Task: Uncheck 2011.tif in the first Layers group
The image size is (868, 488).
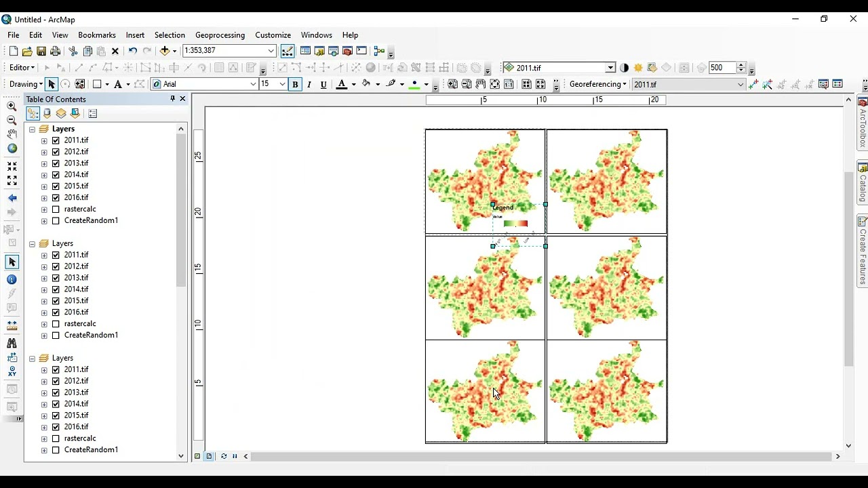Action: 56,140
